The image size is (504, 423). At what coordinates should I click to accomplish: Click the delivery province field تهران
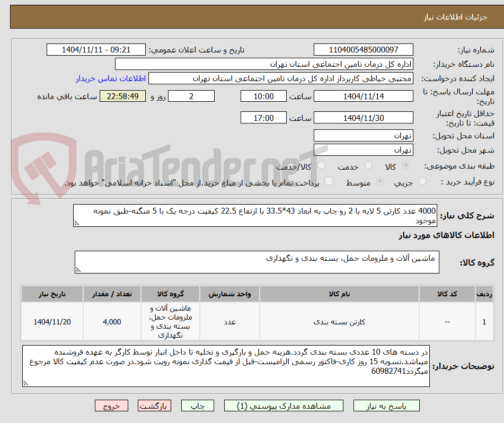pos(363,136)
